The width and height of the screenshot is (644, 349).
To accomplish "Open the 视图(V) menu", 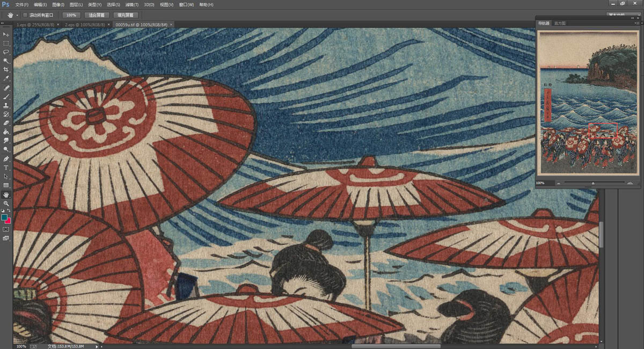I will pyautogui.click(x=167, y=5).
